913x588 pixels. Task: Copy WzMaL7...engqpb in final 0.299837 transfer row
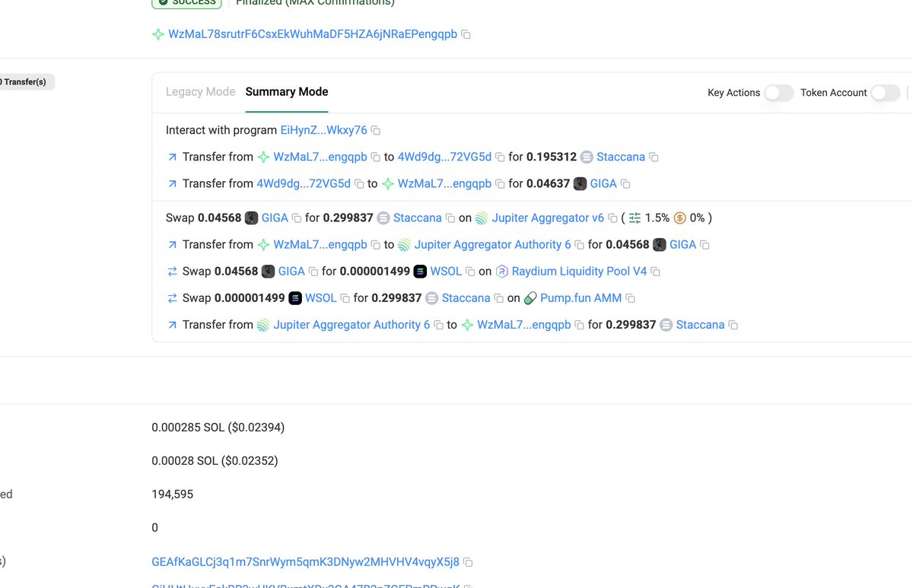(579, 325)
